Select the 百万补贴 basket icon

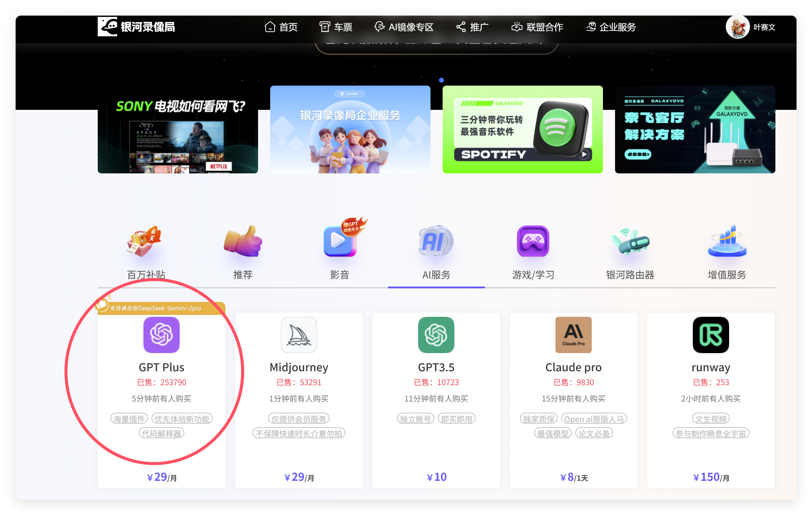pyautogui.click(x=144, y=241)
